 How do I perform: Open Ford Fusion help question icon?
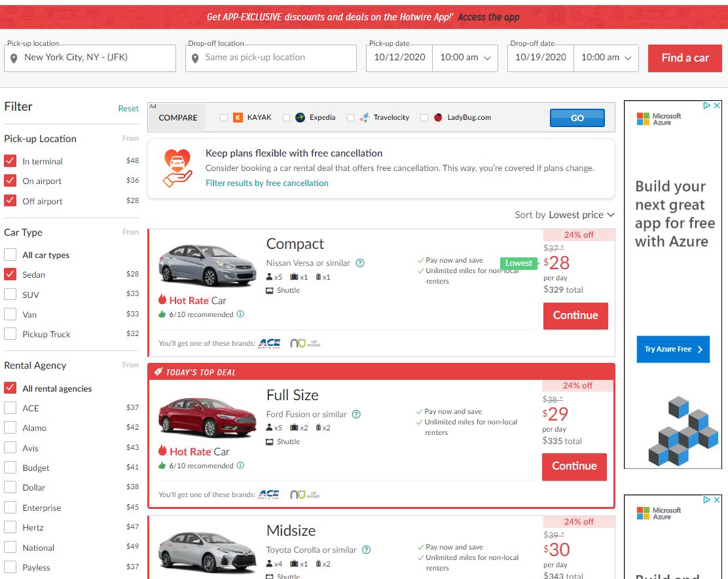coord(356,414)
